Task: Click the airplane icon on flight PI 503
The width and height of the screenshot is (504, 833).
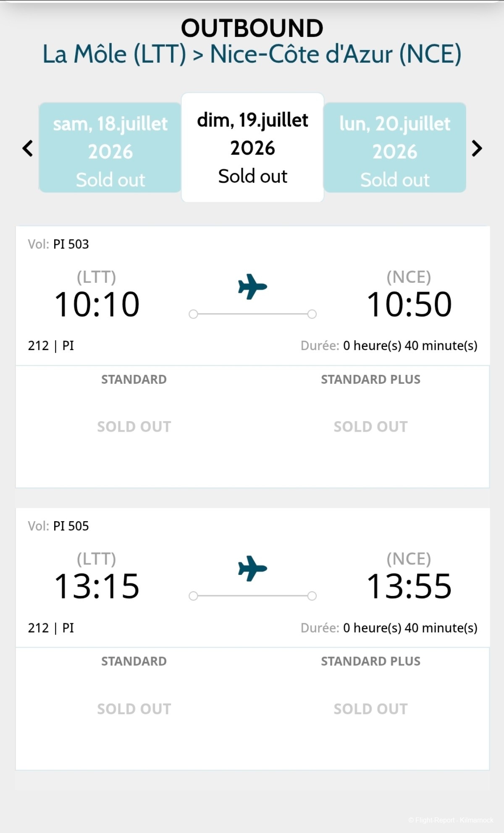Action: (x=252, y=287)
